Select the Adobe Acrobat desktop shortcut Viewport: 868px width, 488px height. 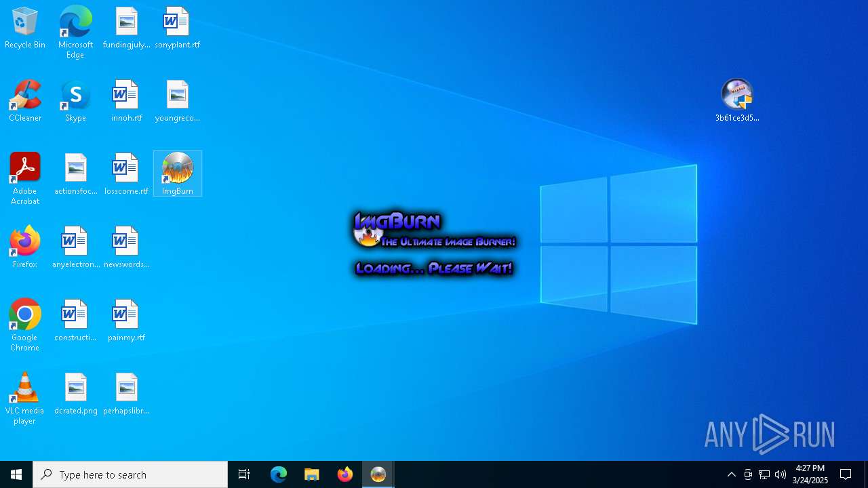pos(25,179)
